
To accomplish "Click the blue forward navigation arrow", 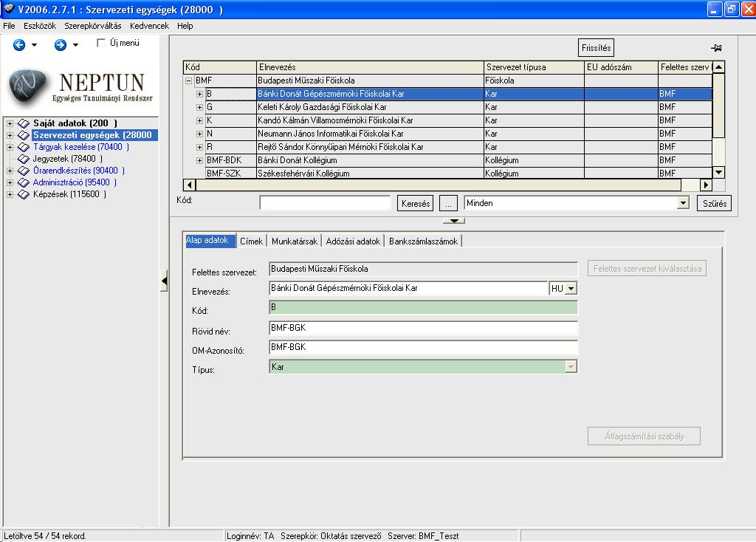I will (x=61, y=45).
